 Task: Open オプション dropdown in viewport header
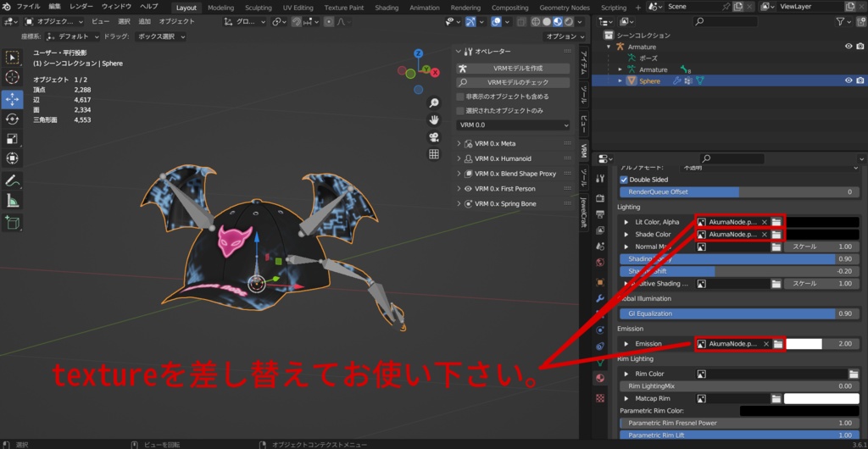pyautogui.click(x=565, y=36)
